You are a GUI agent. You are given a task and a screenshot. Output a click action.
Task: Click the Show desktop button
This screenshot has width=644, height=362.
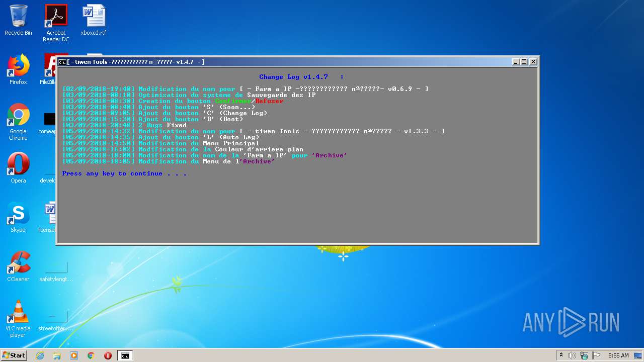coord(639,355)
